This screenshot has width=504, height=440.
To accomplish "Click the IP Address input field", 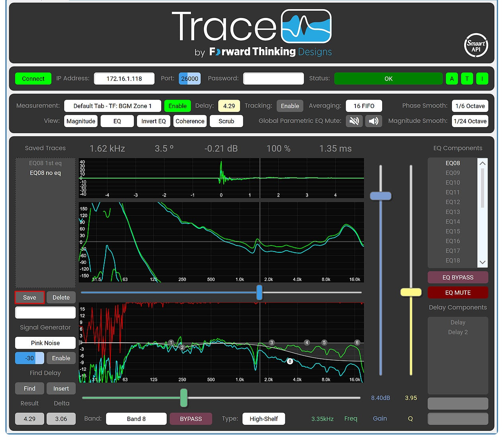I will pos(124,79).
